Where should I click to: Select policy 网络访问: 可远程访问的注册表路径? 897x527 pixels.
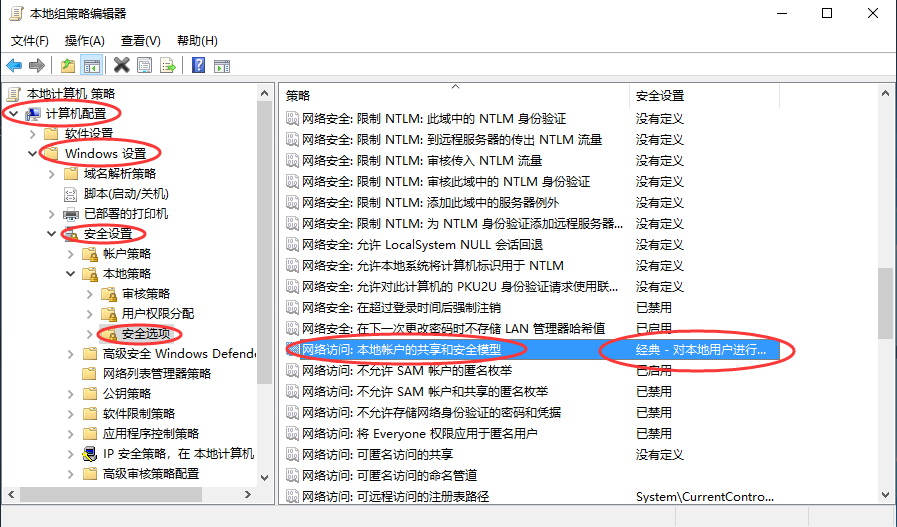pyautogui.click(x=395, y=497)
